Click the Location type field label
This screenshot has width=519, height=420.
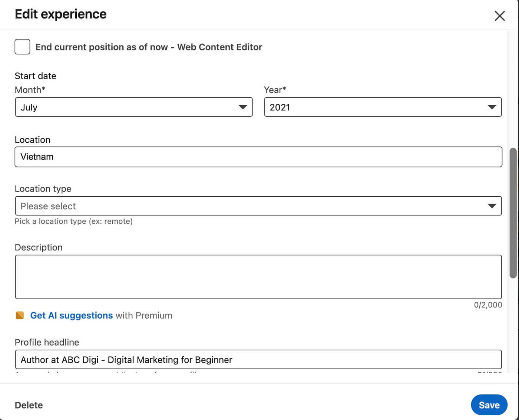[43, 189]
